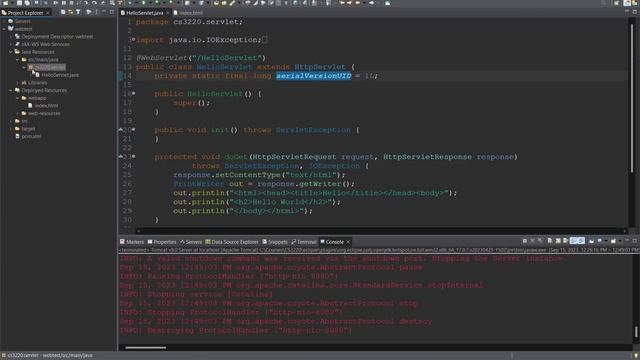Open the Project Explorer view menu

[97, 12]
